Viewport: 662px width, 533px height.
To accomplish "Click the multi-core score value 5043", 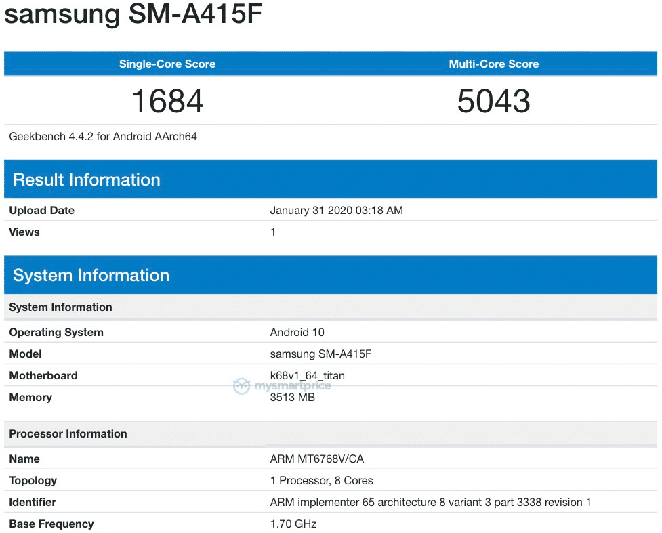I will point(493,100).
